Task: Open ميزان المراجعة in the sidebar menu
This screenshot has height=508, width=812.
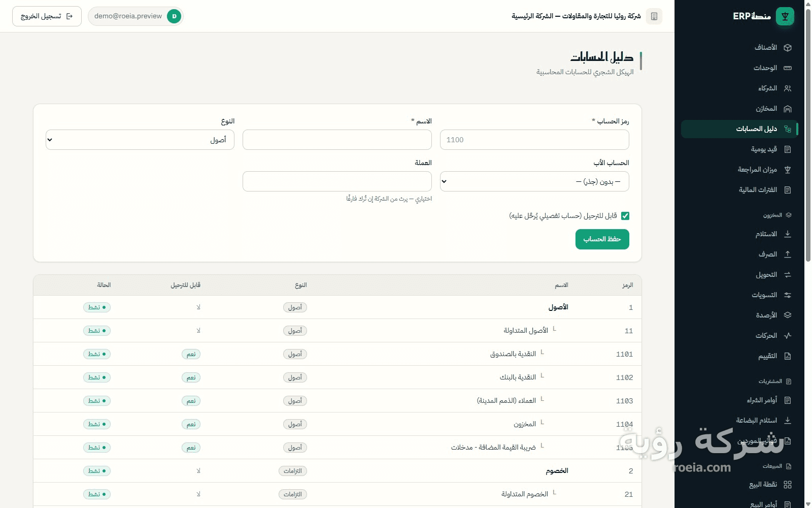Action: (739, 170)
